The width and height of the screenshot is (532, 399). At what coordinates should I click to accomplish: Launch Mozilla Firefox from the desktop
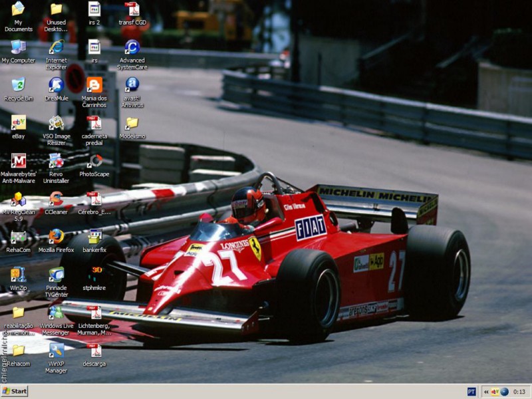coord(57,237)
